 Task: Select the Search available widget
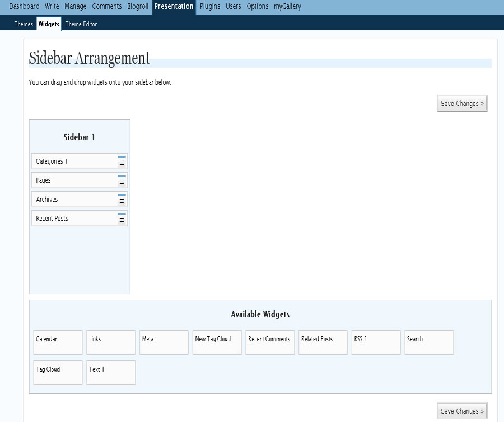pos(429,342)
